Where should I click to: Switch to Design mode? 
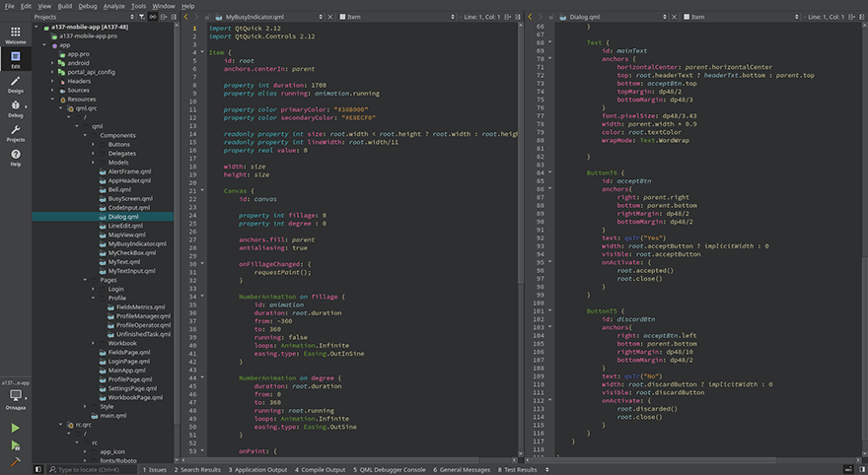pos(15,83)
